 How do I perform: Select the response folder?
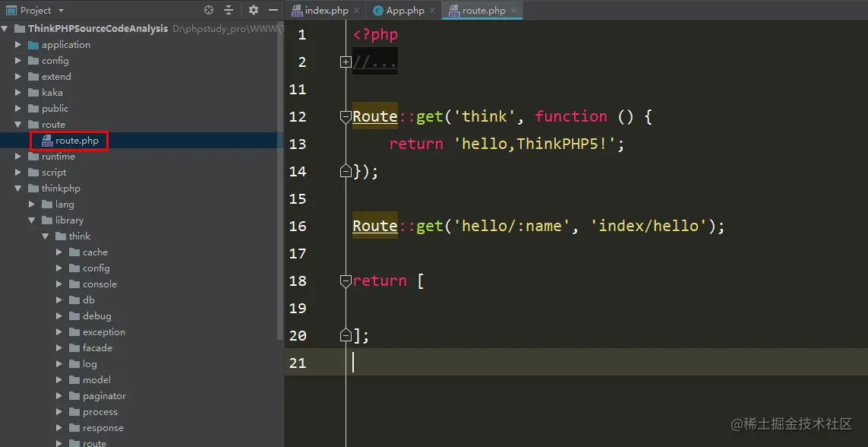click(x=96, y=428)
